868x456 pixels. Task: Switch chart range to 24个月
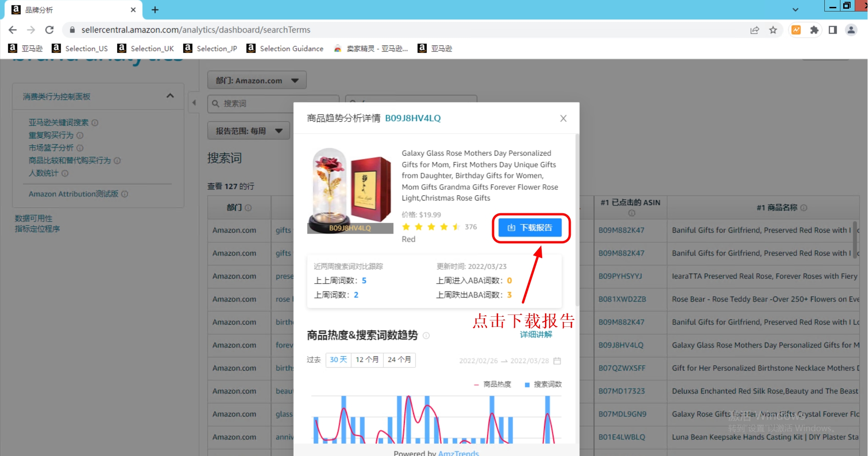[x=399, y=360]
